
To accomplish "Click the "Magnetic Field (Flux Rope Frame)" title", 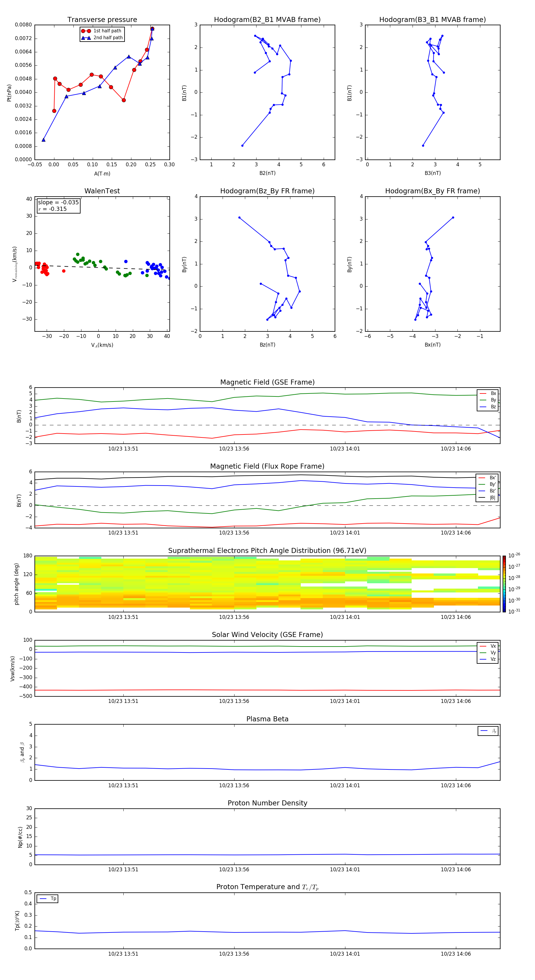I will [267, 467].
